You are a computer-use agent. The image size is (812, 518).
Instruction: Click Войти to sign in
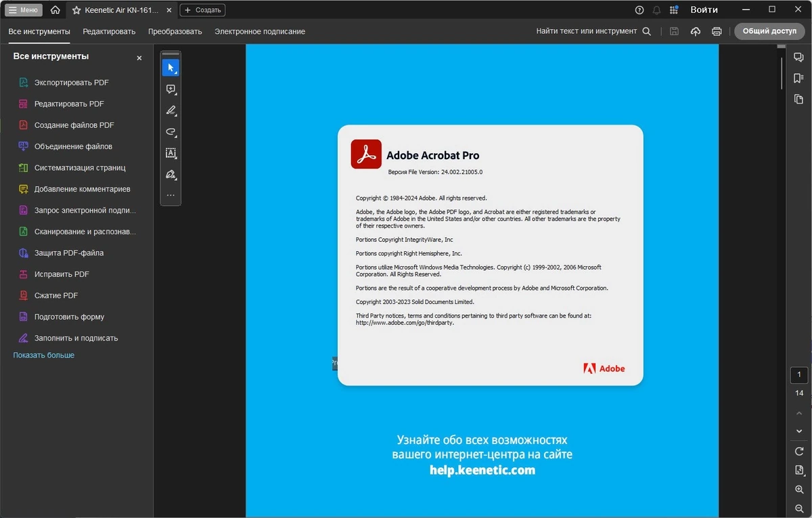704,10
